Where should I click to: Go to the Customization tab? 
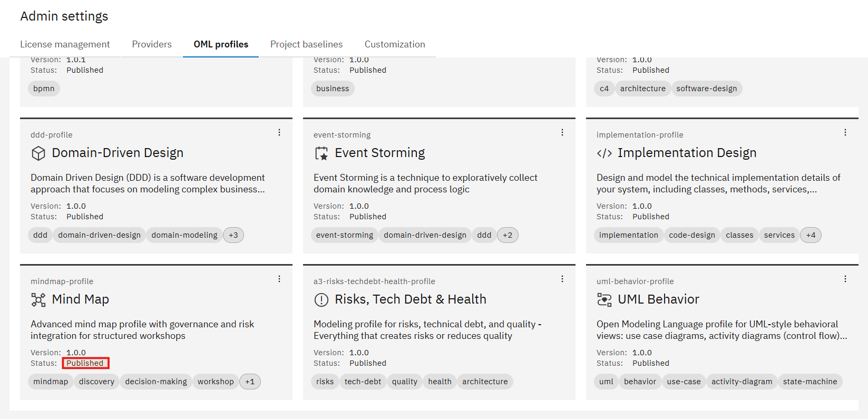(x=395, y=44)
